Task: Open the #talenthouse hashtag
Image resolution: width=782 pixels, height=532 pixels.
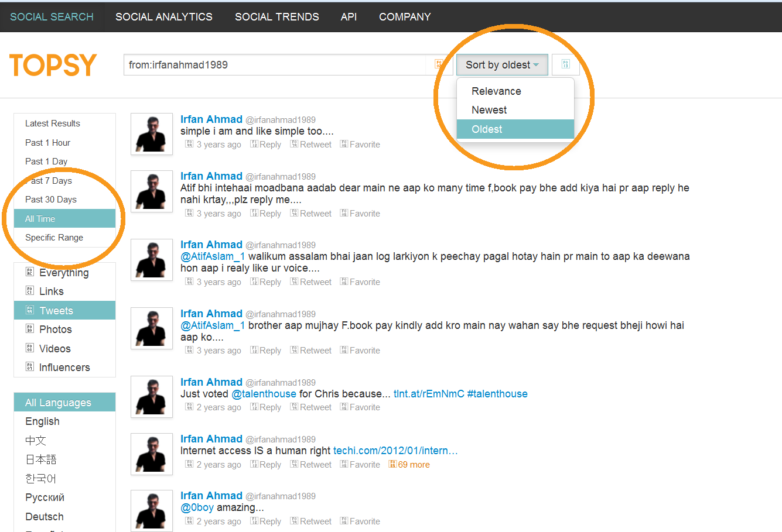Action: (497, 394)
